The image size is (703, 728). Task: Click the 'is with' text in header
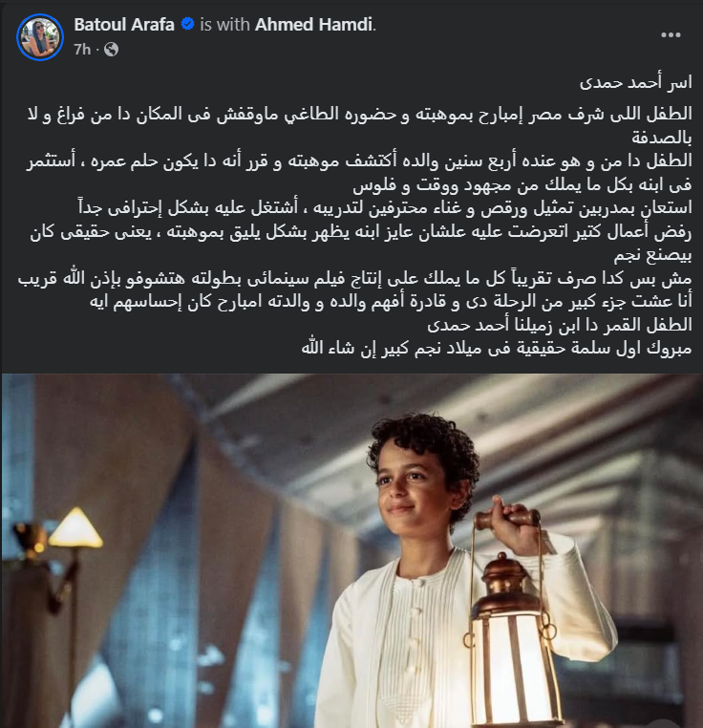(x=224, y=24)
